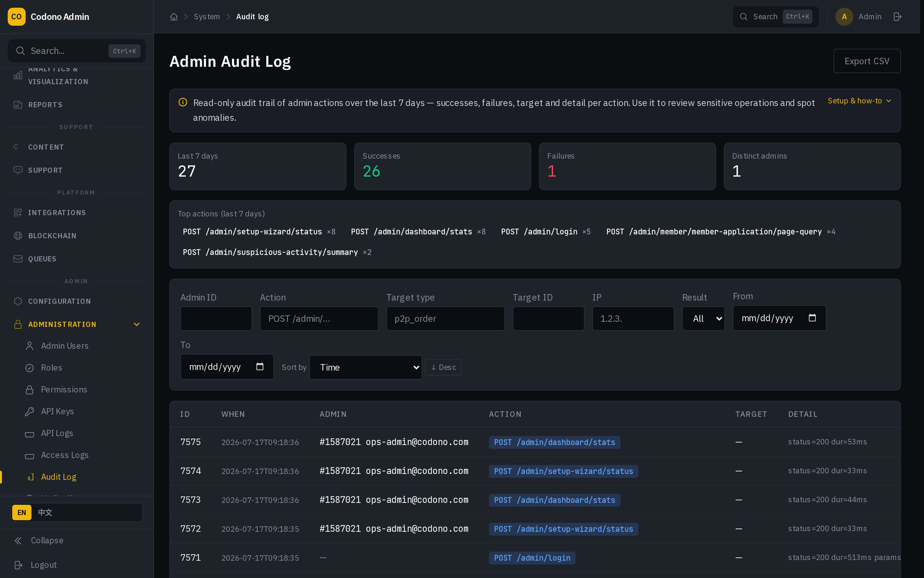Click the ACTION column header
The image size is (924, 578).
505,414
